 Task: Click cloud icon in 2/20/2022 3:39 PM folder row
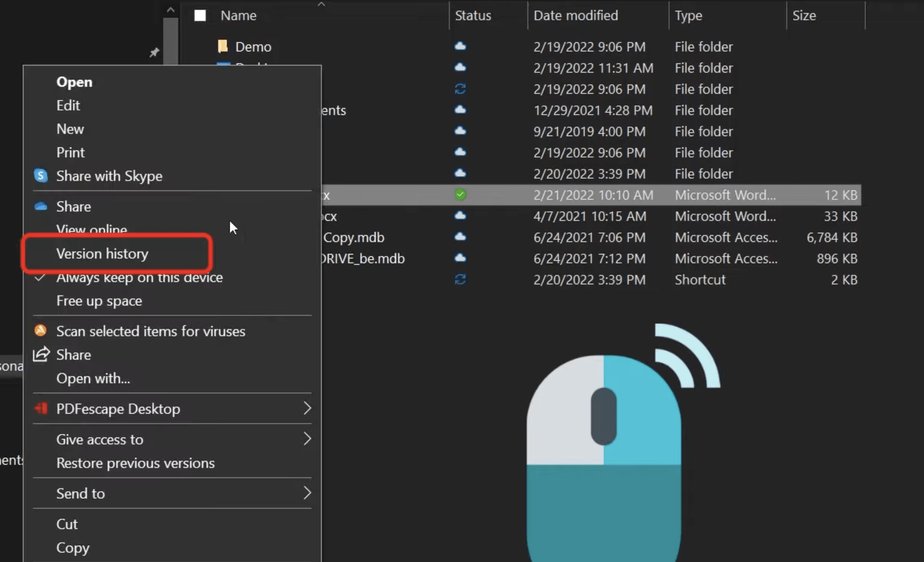460,173
